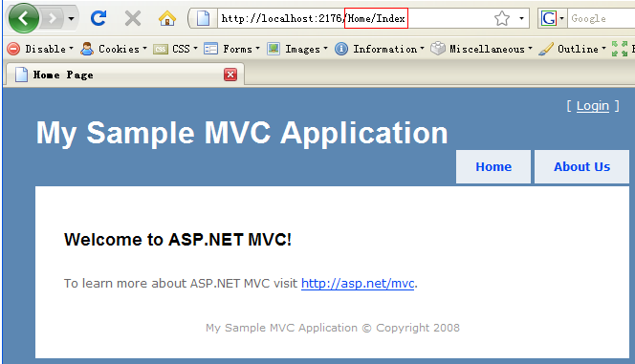Screen dimensions: 635x364
Task: Open the address bar history dropdown
Action: (521, 18)
